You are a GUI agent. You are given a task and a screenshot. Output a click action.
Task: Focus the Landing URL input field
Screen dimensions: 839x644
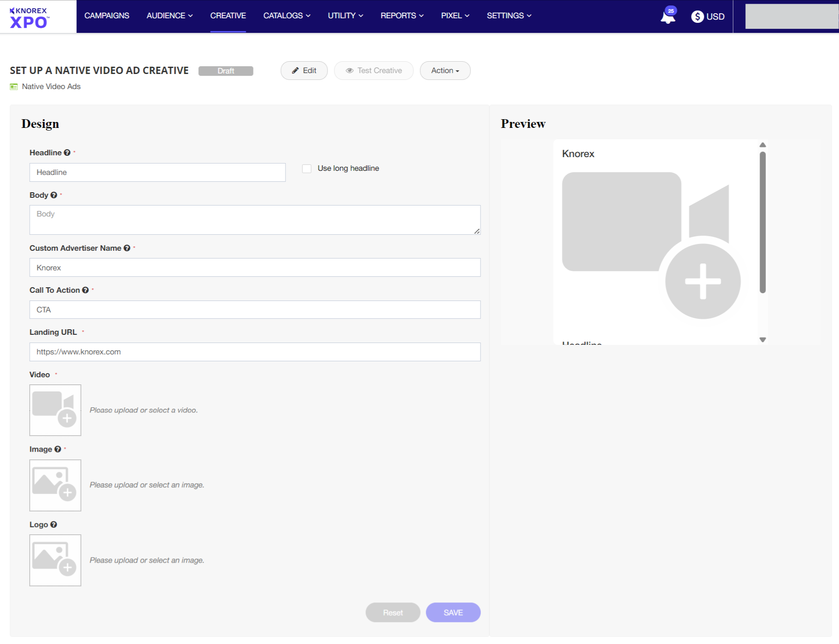[255, 352]
